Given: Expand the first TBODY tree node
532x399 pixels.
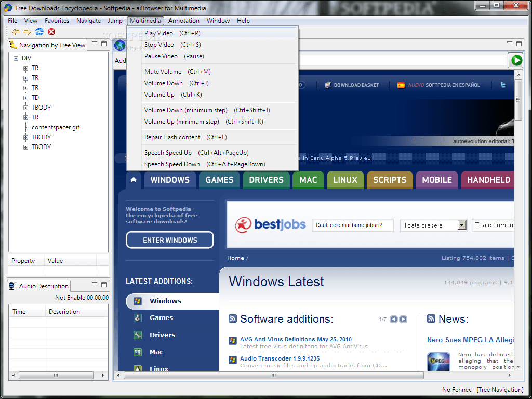Looking at the screenshot, I should coord(25,108).
